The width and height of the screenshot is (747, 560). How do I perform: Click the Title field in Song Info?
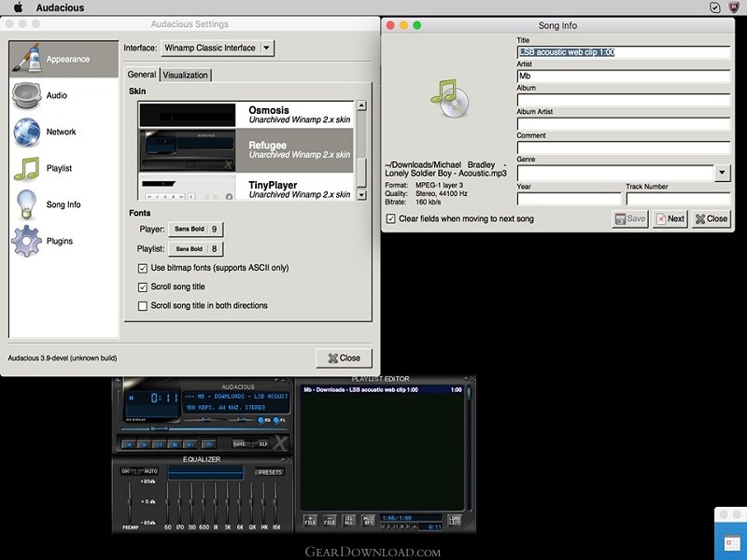pos(624,52)
